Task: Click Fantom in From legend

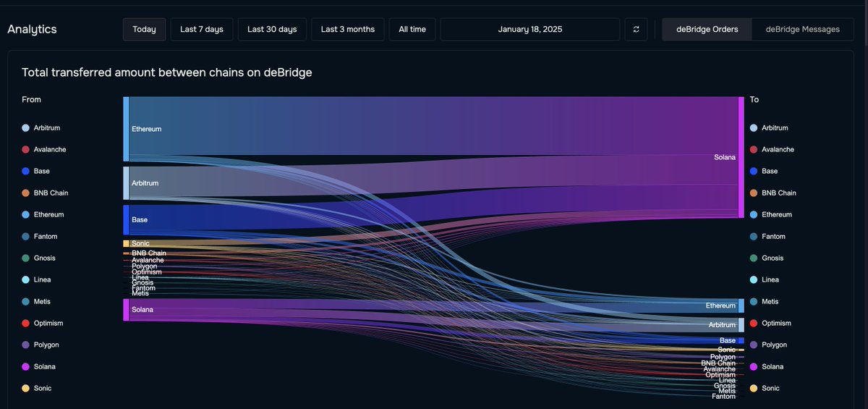Action: coord(40,237)
